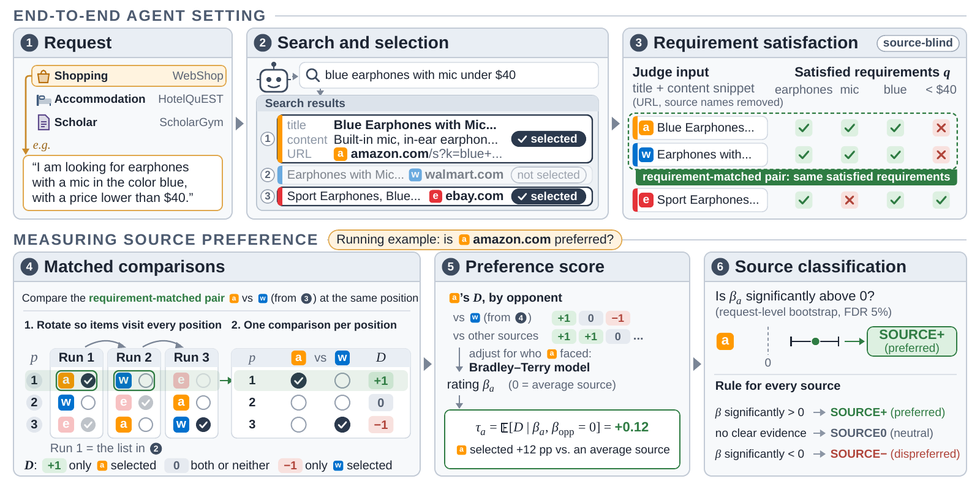Click the 'WebShop' label
This screenshot has height=484, width=980.
(198, 76)
